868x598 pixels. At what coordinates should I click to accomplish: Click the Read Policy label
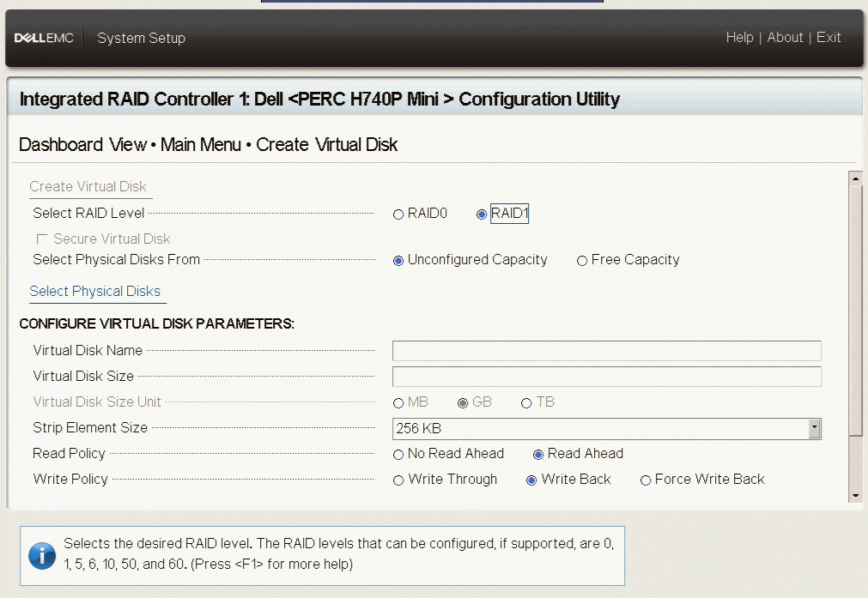coord(69,454)
